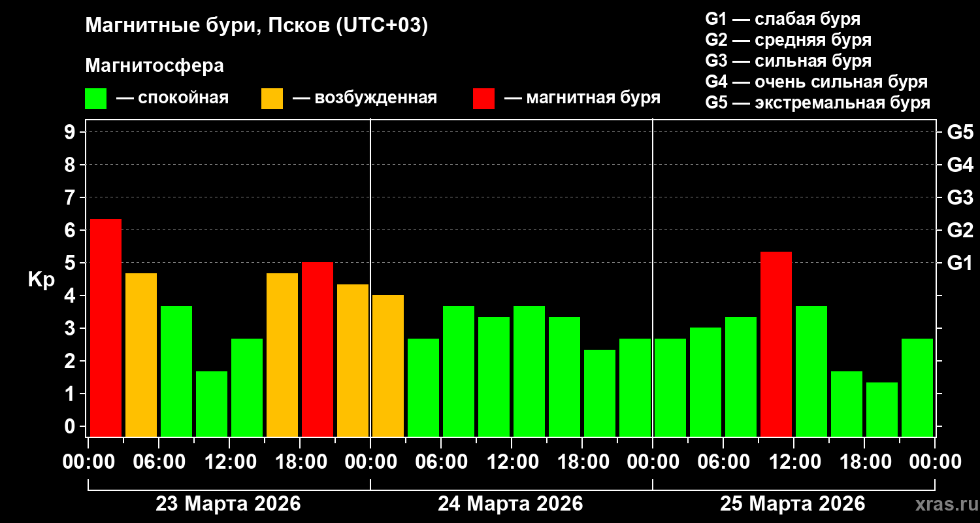Click the green bar at 12:00–15:00 on 24 Марта
Image resolution: width=980 pixels, height=523 pixels.
529,371
